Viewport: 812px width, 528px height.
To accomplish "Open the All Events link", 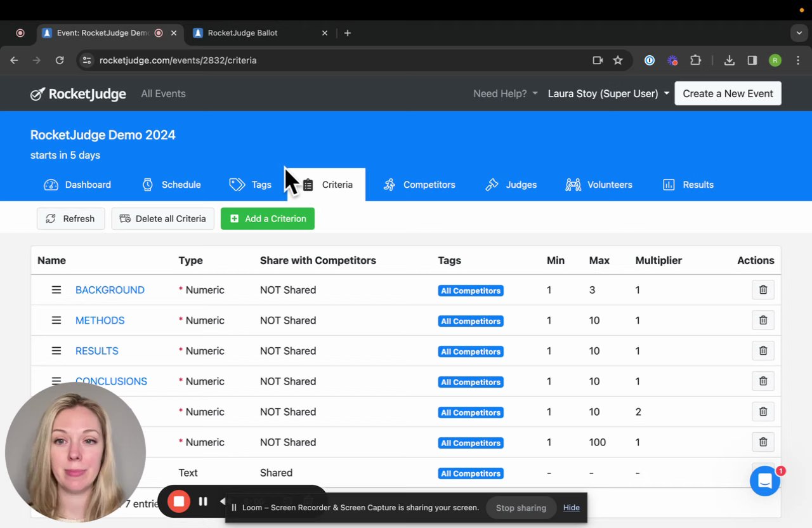I will (163, 94).
